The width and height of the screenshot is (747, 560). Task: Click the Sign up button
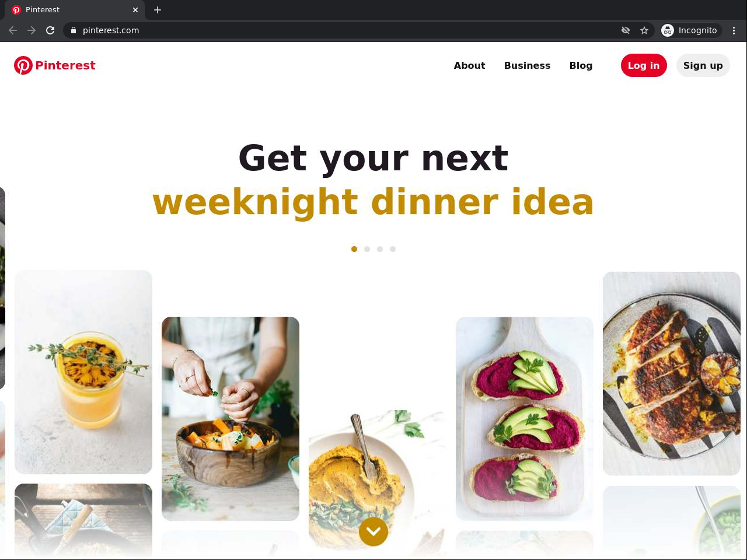703,65
